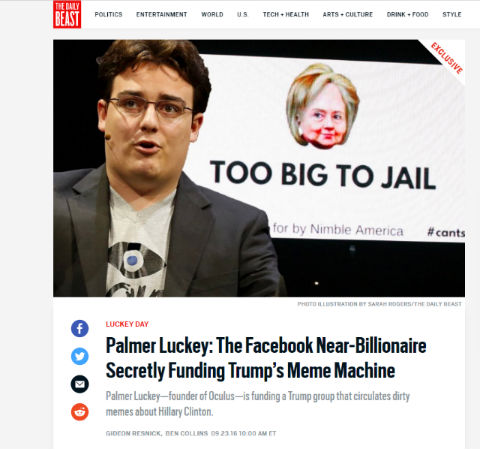This screenshot has width=480, height=449.
Task: Click the article hero image
Action: tap(259, 168)
